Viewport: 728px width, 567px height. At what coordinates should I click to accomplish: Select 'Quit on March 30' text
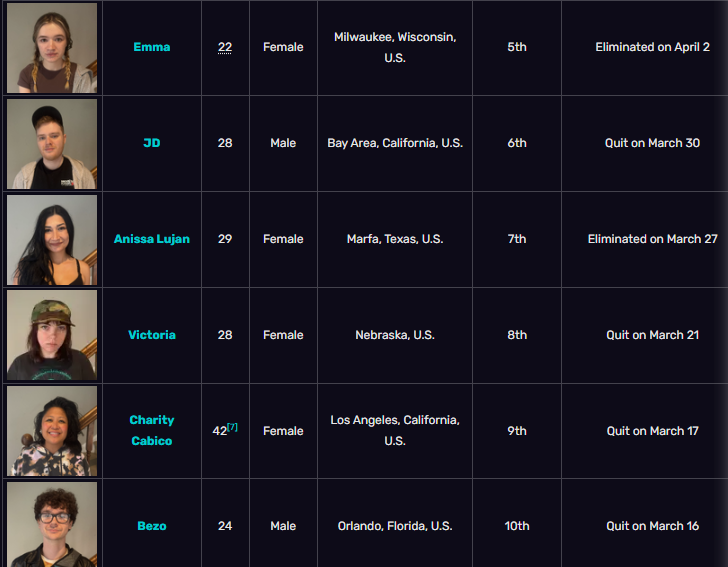pyautogui.click(x=652, y=143)
